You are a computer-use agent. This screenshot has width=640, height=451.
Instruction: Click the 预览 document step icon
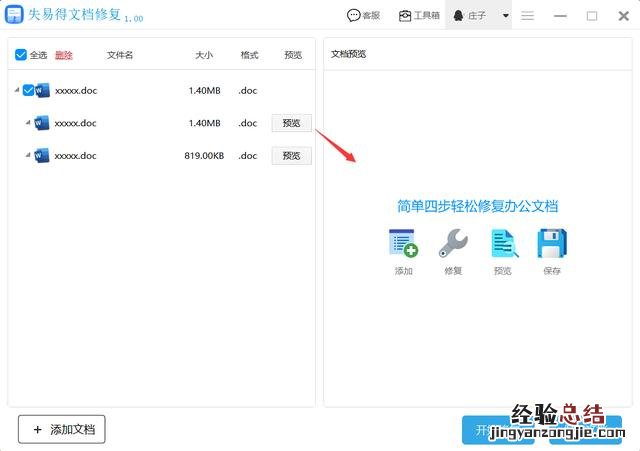503,244
